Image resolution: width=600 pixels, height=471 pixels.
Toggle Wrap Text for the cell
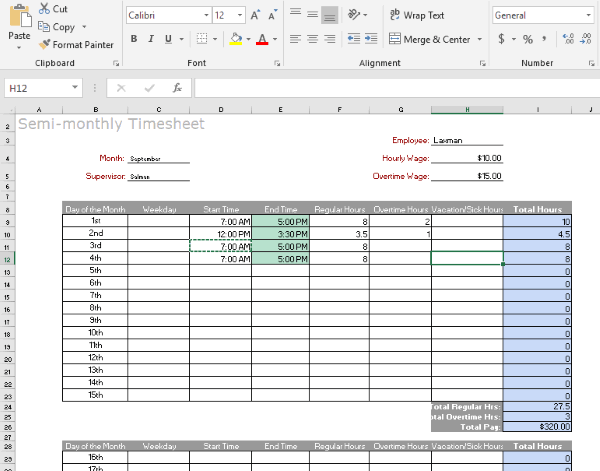[x=415, y=15]
